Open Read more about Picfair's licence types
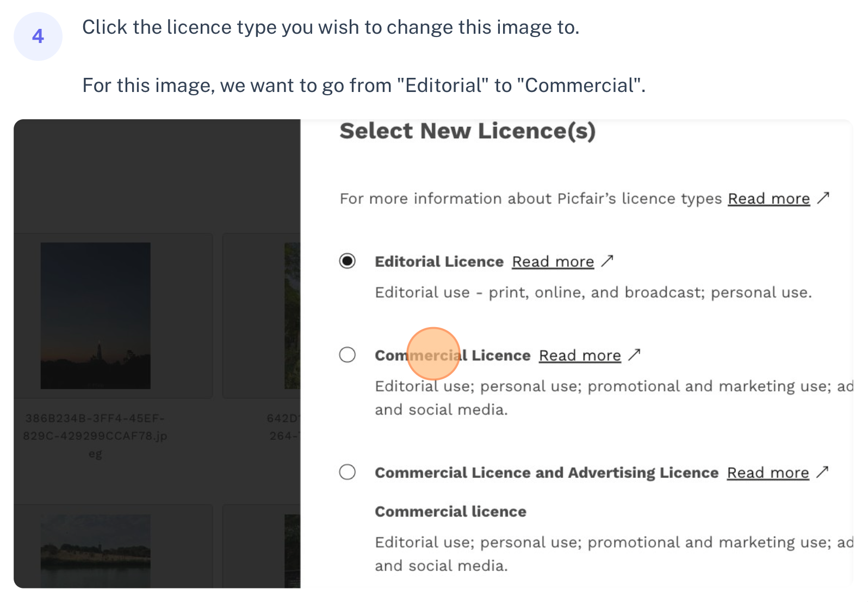Image resolution: width=868 pixels, height=602 pixels. [x=768, y=199]
